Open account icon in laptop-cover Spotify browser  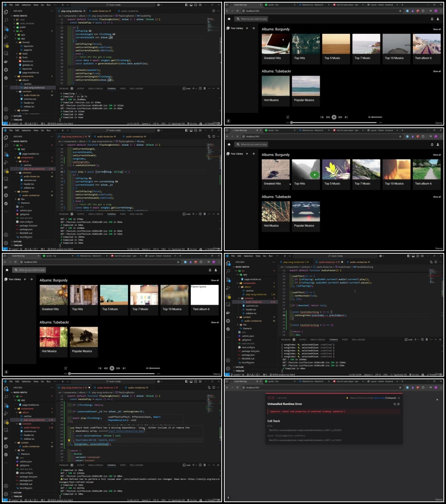438,19
